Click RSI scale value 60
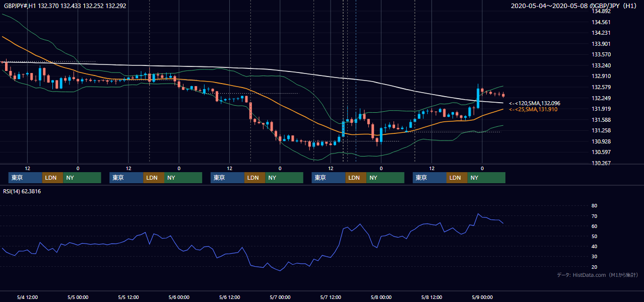The image size is (644, 302). click(595, 226)
